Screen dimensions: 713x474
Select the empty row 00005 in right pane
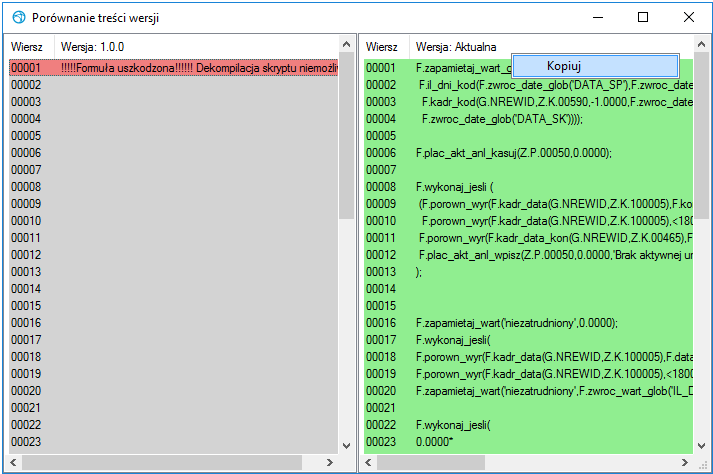528,136
